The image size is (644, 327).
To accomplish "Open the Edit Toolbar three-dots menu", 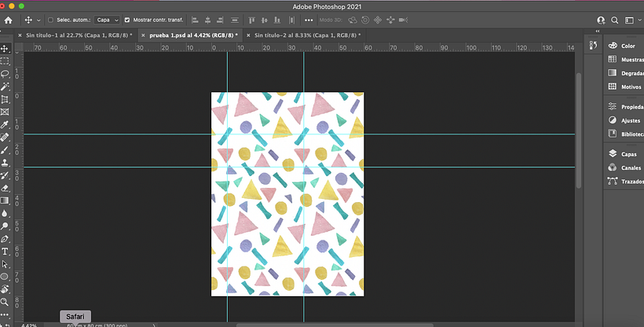I will click(x=5, y=314).
